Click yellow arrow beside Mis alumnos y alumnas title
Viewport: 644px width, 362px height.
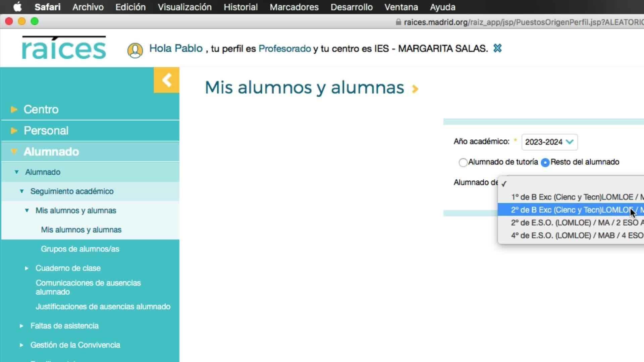tap(415, 89)
